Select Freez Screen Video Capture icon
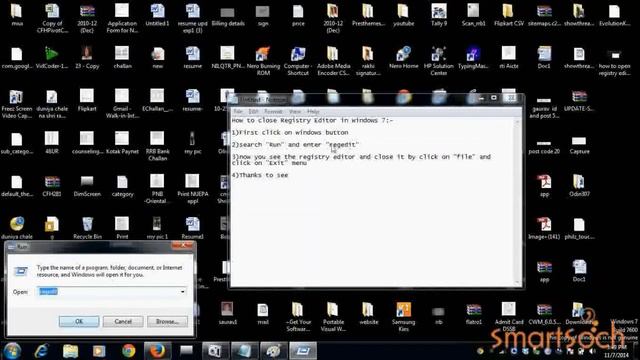This screenshot has width=640, height=360. 16,104
